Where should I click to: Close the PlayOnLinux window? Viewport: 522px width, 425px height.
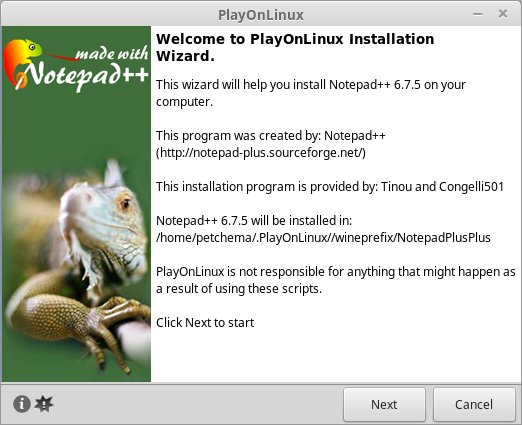(x=503, y=14)
